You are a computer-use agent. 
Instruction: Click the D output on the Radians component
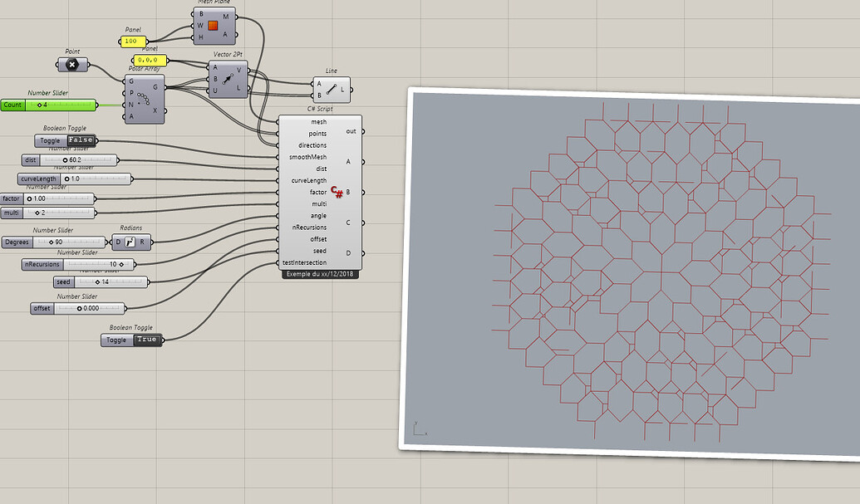pos(118,242)
